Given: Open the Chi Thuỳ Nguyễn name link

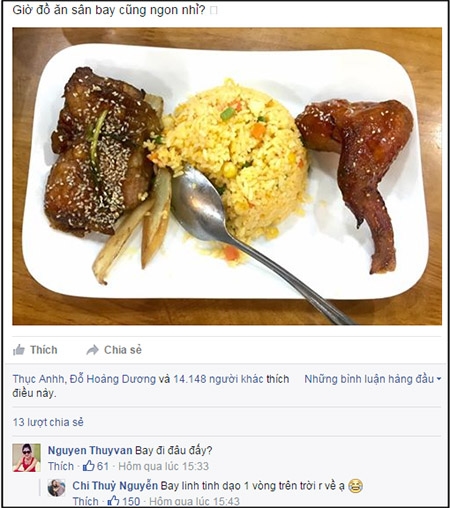Looking at the screenshot, I should 115,486.
